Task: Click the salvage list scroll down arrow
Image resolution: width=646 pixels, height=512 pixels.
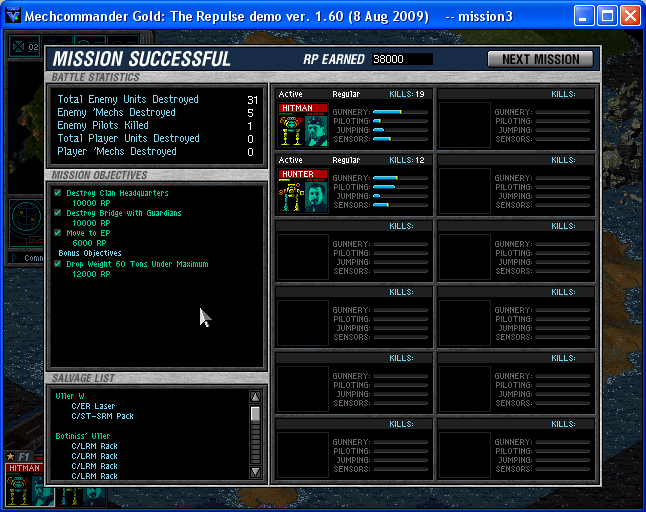Action: pyautogui.click(x=255, y=472)
